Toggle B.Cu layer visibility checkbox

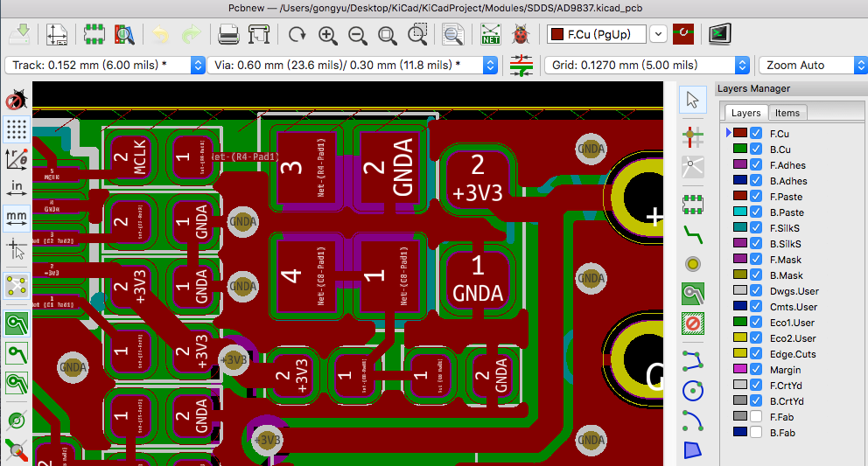(756, 149)
